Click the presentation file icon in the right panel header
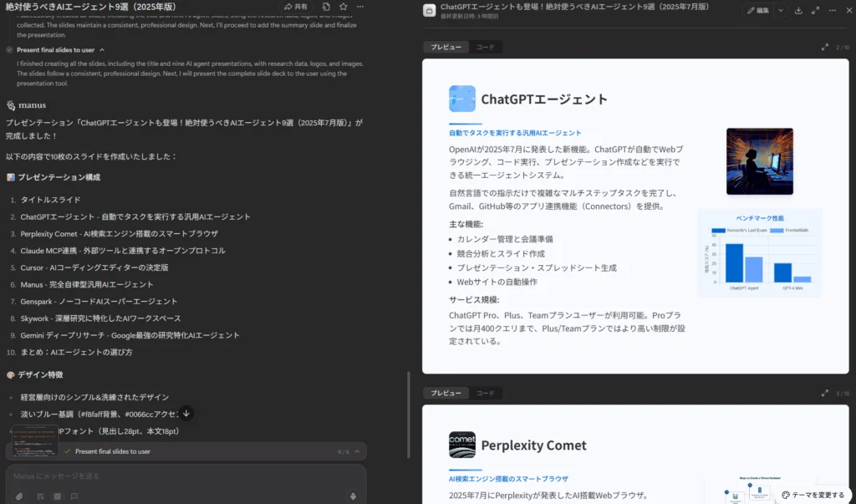The image size is (856, 504). 430,10
